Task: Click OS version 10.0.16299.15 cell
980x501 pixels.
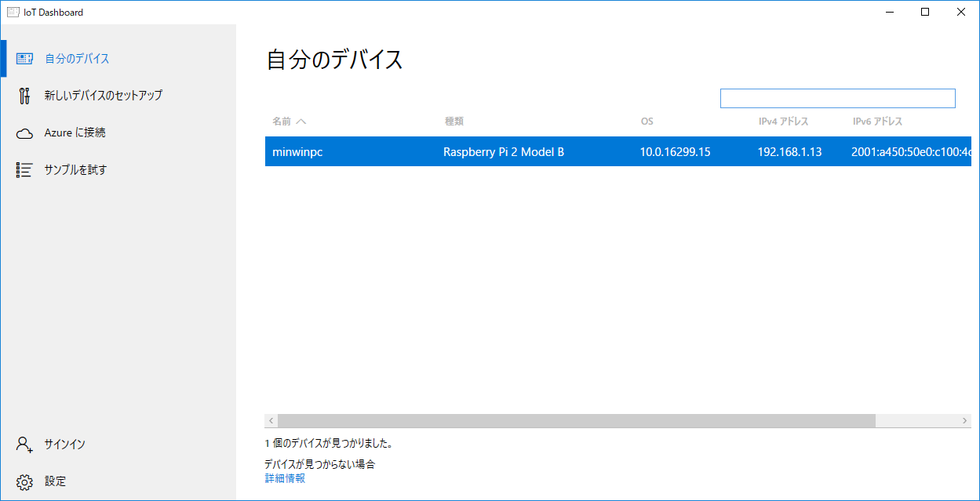Action: pyautogui.click(x=676, y=152)
